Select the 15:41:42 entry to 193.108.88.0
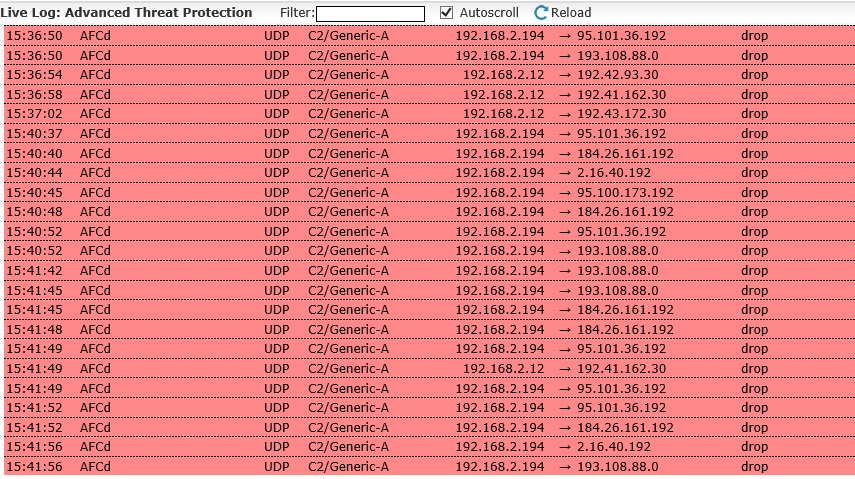This screenshot has height=479, width=855. point(429,271)
